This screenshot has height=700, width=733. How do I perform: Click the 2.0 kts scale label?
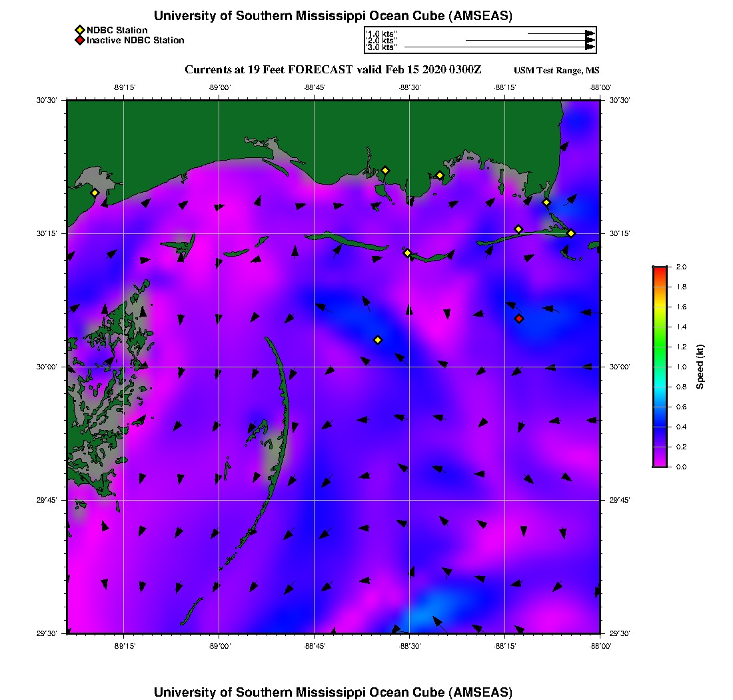pos(381,41)
